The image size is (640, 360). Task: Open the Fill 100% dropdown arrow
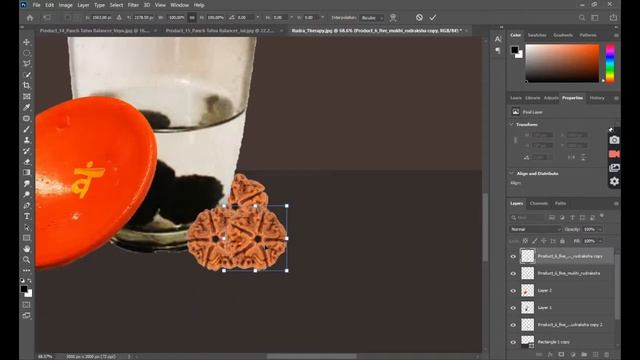pyautogui.click(x=600, y=241)
